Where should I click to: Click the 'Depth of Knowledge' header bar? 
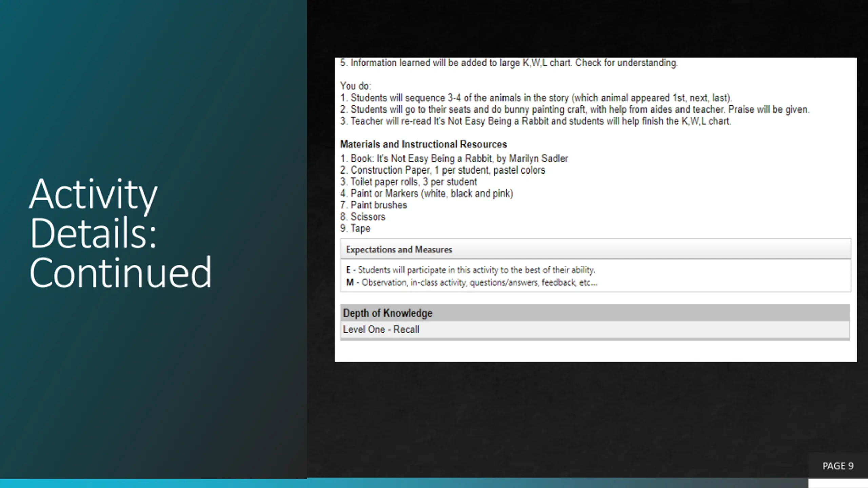coord(388,313)
